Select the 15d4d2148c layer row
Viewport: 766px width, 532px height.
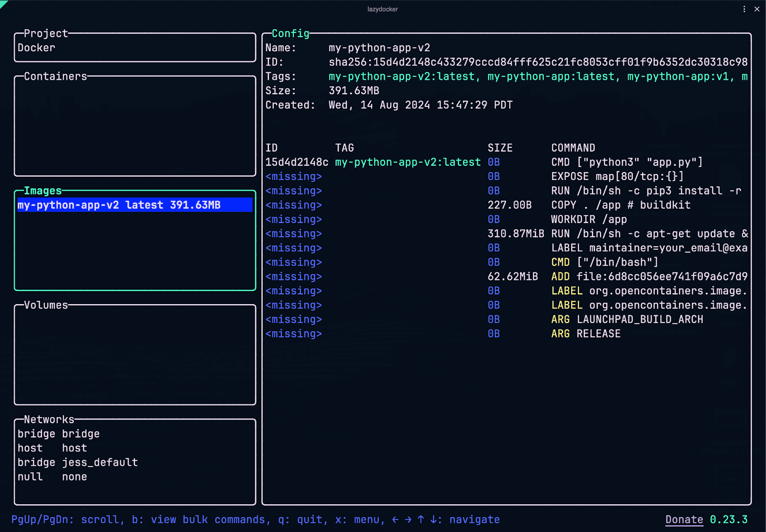tap(297, 162)
